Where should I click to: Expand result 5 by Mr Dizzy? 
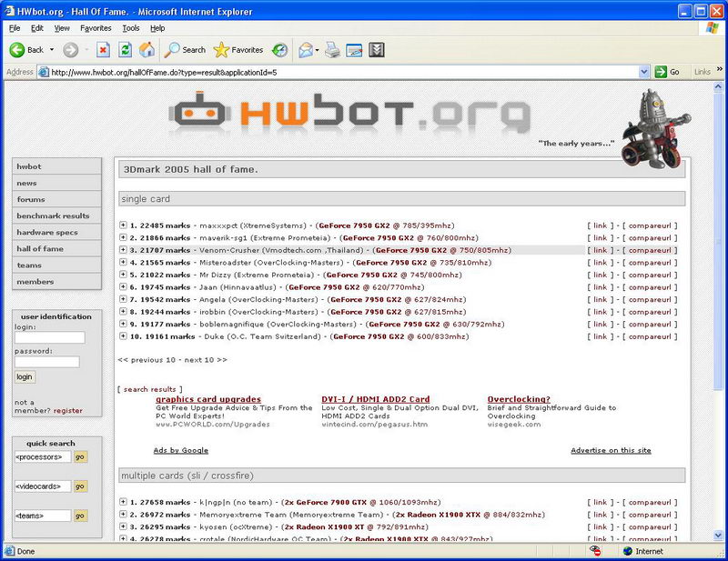(123, 275)
